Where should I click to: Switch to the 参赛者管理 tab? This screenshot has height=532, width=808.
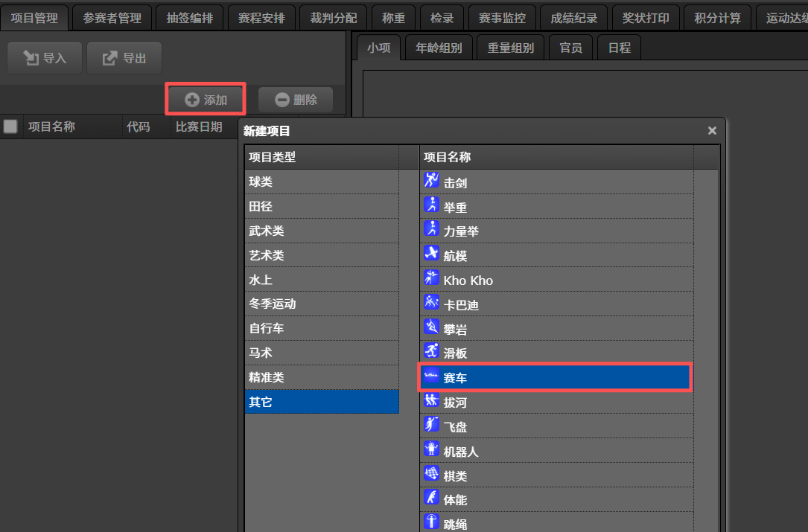[x=112, y=18]
